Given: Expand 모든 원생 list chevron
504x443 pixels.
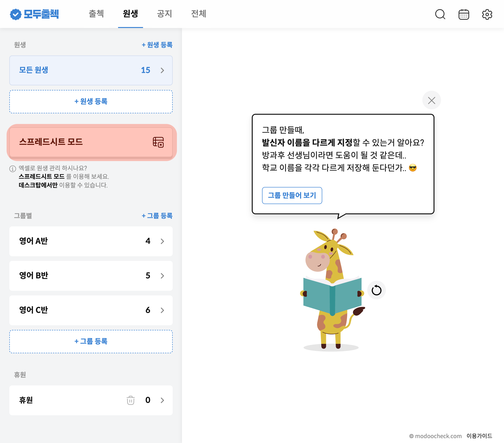Looking at the screenshot, I should (x=162, y=70).
